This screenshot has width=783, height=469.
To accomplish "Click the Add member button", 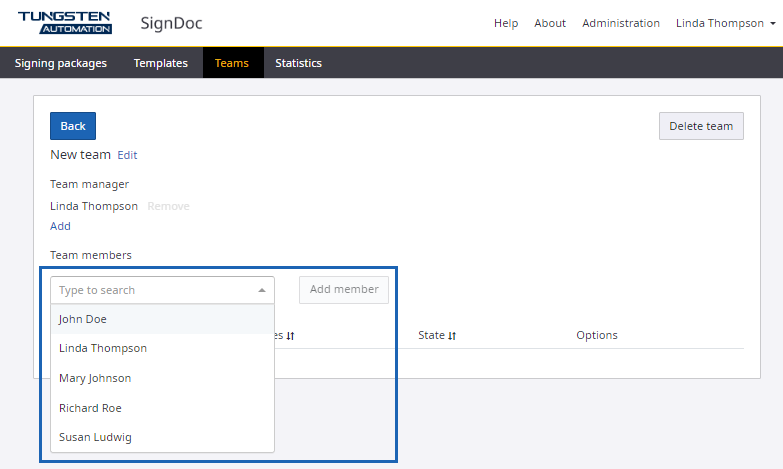I will coord(344,289).
